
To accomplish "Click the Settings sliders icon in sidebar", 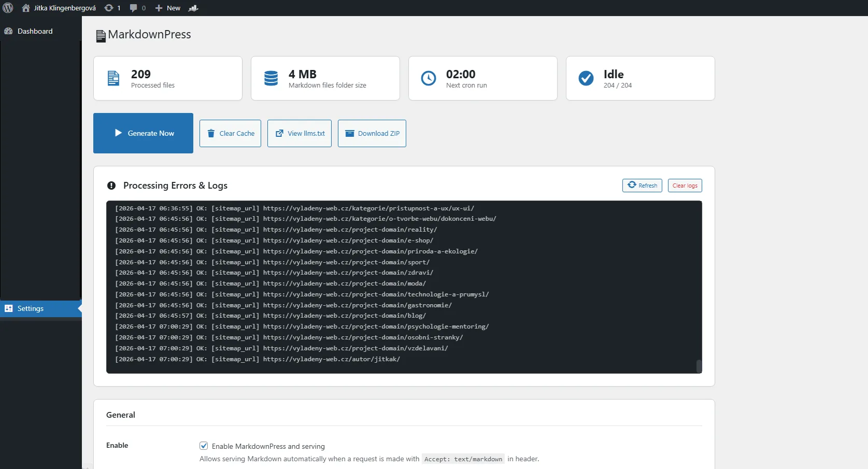I will coord(8,308).
